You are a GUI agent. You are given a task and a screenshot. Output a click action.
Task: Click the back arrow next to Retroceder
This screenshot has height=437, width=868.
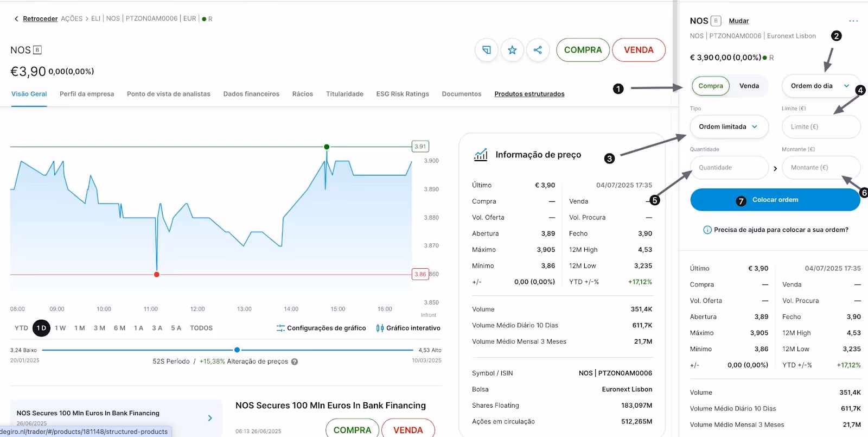(16, 18)
